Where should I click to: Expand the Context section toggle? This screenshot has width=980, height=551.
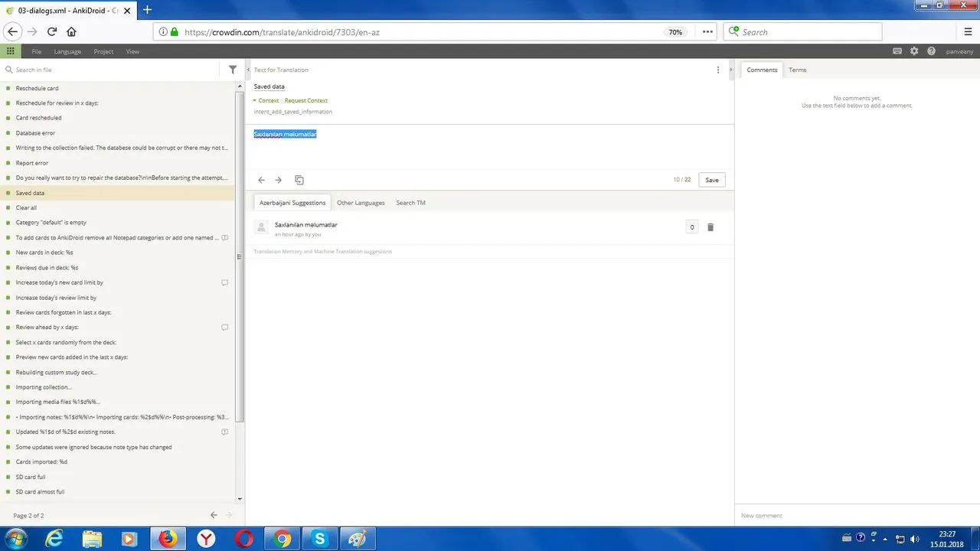point(266,100)
